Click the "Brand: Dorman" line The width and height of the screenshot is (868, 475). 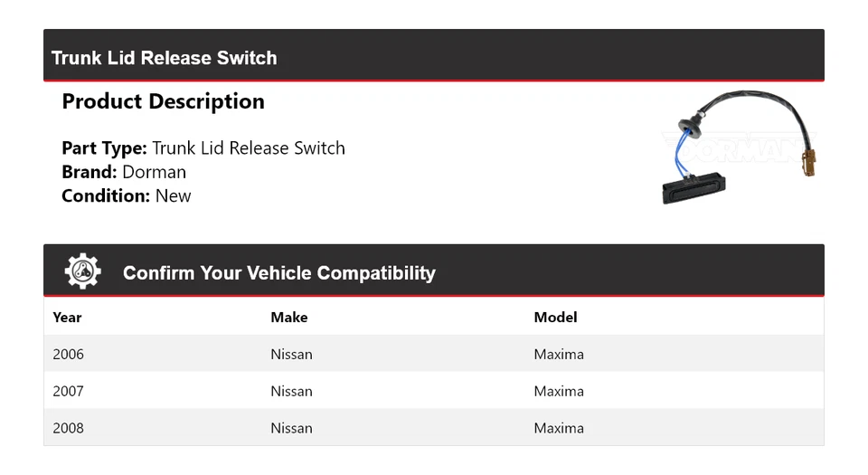124,172
